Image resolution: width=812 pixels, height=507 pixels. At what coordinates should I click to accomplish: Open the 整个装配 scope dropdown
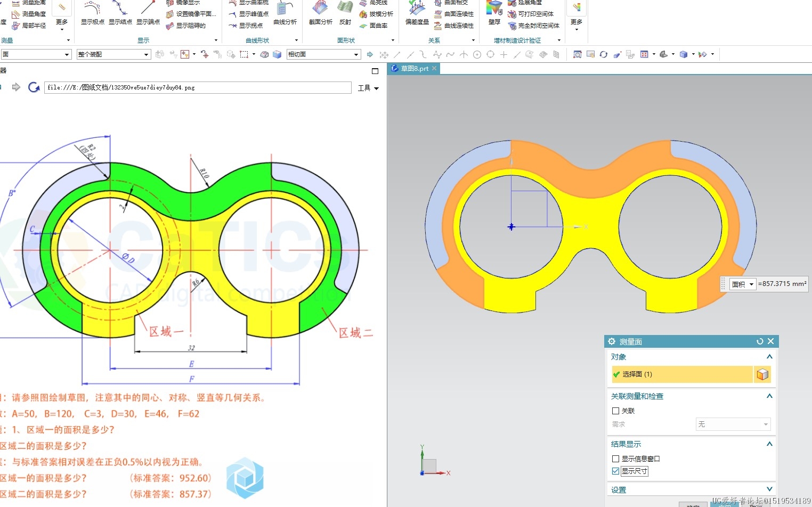[x=113, y=54]
